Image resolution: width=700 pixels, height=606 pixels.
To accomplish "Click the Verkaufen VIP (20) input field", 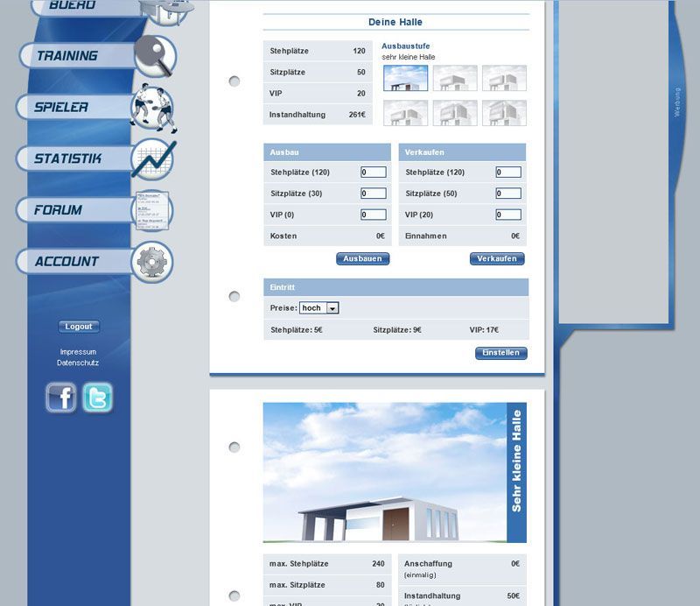I will coord(508,215).
